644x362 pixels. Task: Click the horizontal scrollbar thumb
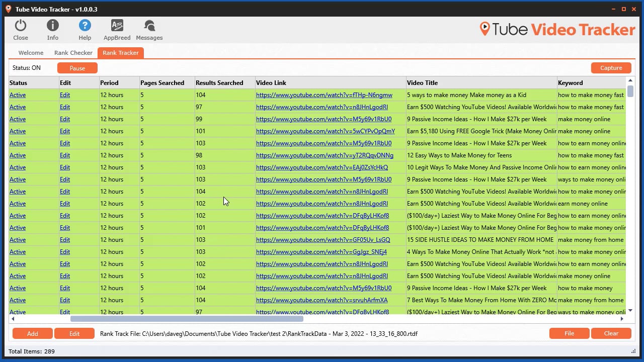point(187,319)
